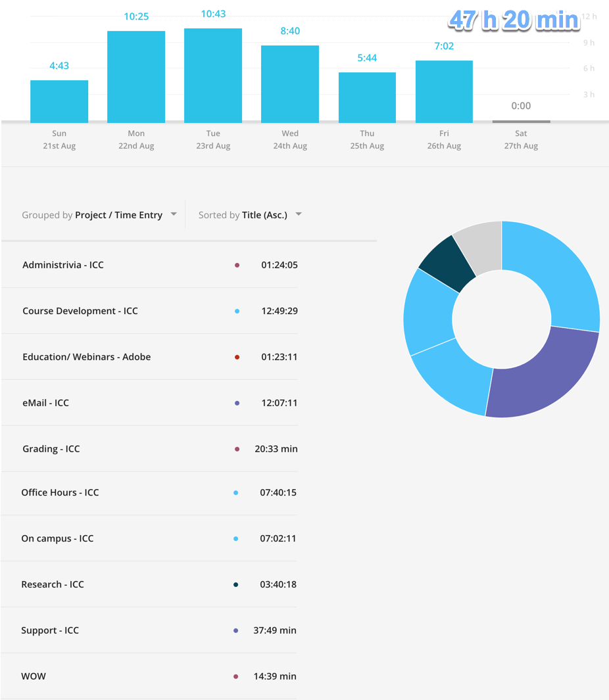The image size is (609, 700).
Task: Click the '37:49 min' duration value
Action: click(x=275, y=630)
